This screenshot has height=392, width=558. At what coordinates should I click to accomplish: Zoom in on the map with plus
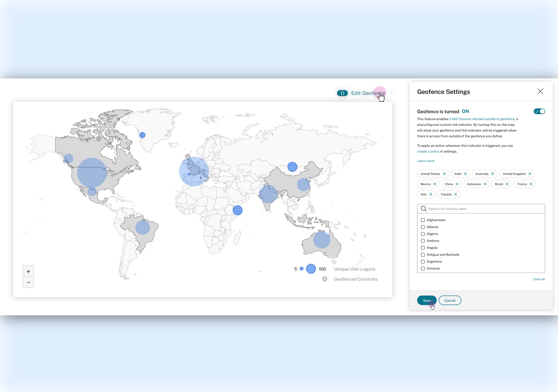[28, 271]
